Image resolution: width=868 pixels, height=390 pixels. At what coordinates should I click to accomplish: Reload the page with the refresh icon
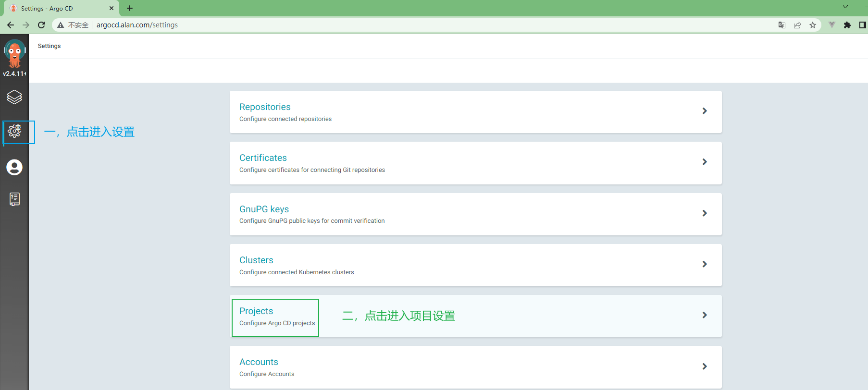coord(41,25)
